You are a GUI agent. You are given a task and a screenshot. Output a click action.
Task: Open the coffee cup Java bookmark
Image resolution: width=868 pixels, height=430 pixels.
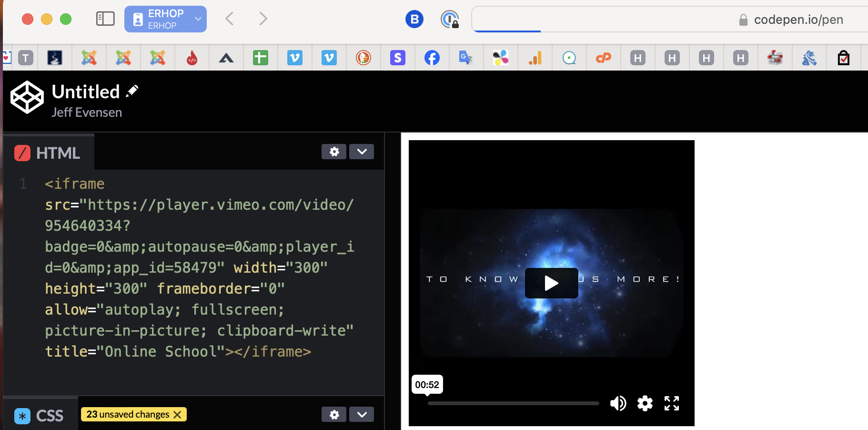tap(55, 58)
